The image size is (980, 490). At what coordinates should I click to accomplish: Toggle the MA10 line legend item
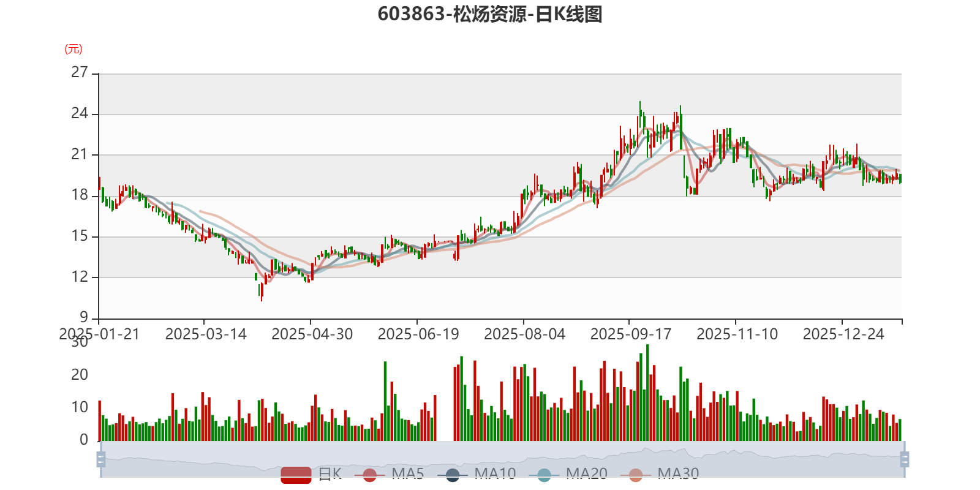477,474
